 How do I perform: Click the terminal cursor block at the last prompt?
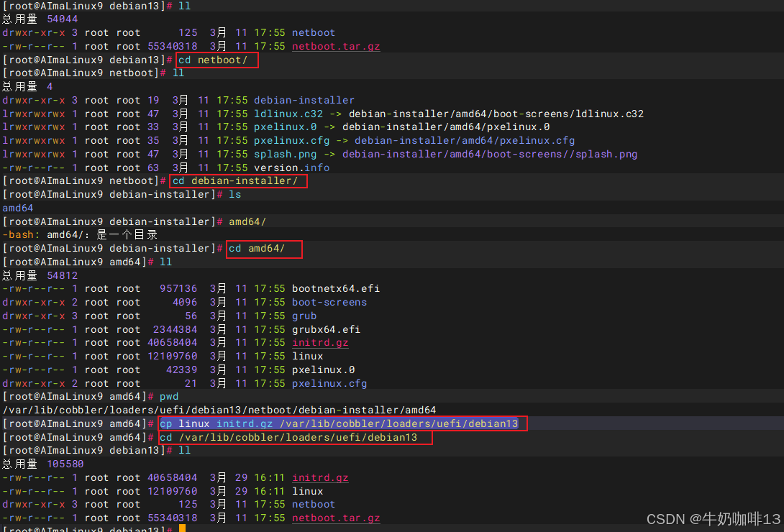[x=182, y=528]
